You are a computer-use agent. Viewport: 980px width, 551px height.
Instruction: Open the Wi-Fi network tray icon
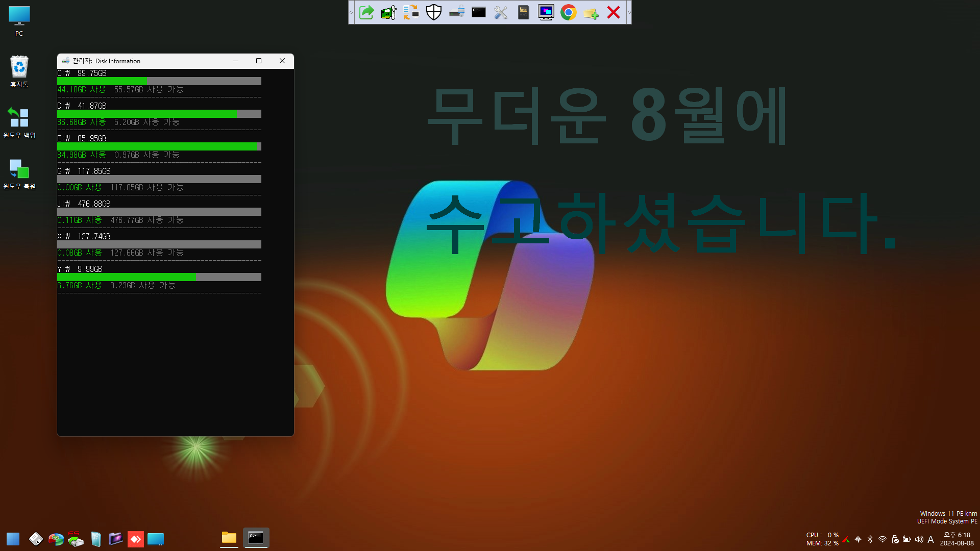[x=883, y=539]
